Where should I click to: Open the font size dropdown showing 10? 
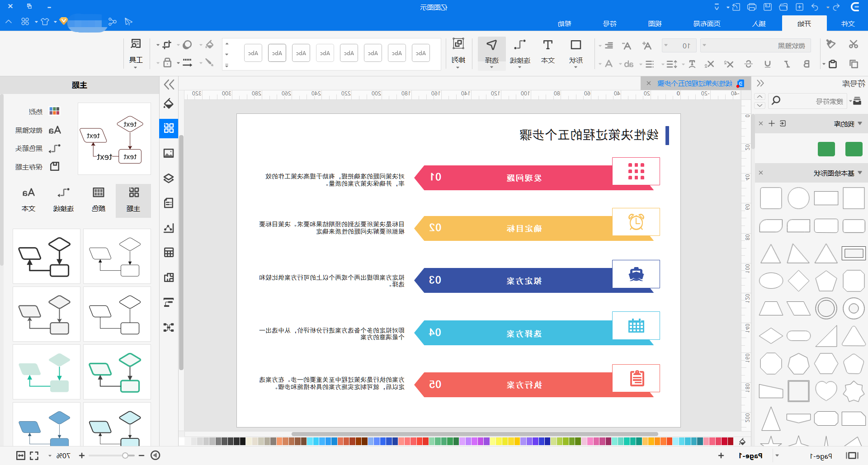[679, 46]
